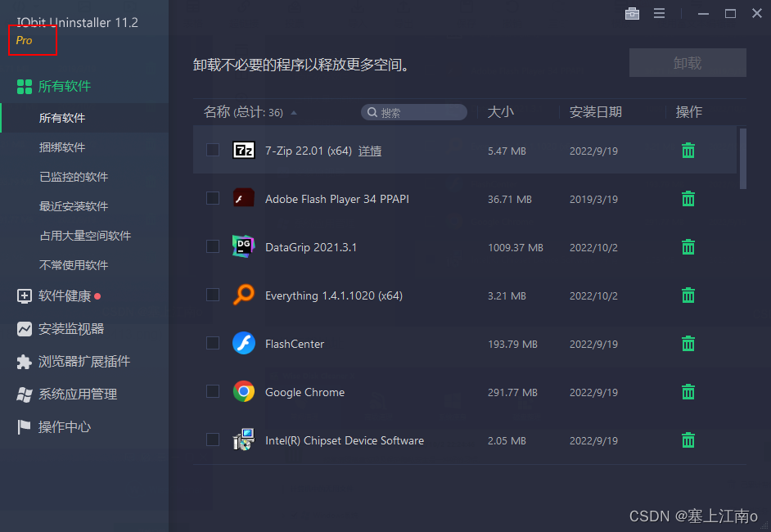
Task: Click the FlashCenter application icon
Action: (x=243, y=343)
